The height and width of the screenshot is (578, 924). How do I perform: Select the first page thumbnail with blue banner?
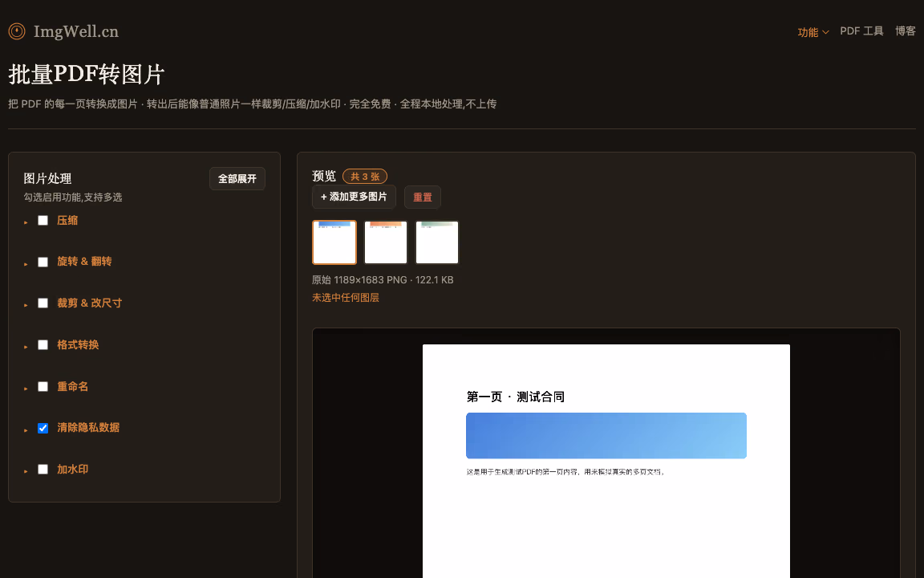[334, 242]
